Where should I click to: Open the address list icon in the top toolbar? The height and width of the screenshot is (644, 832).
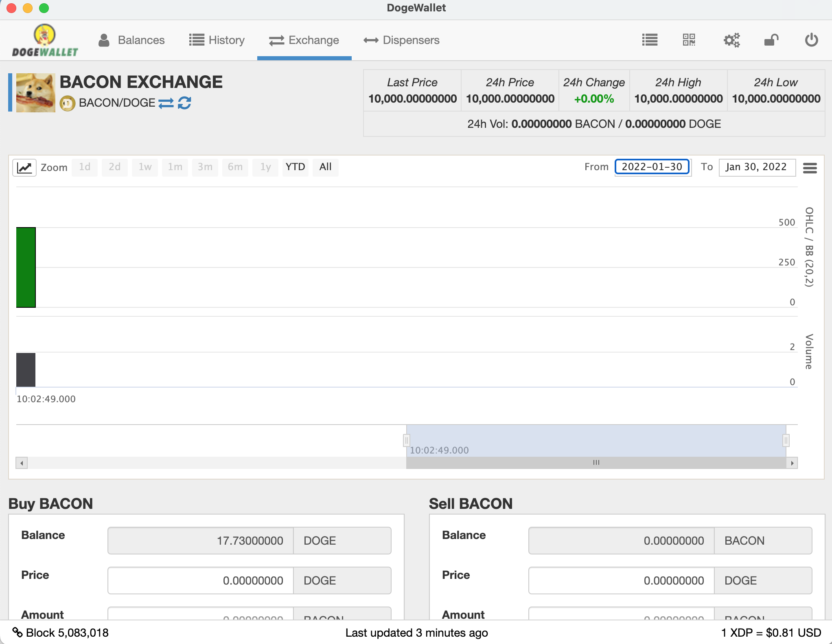(650, 40)
